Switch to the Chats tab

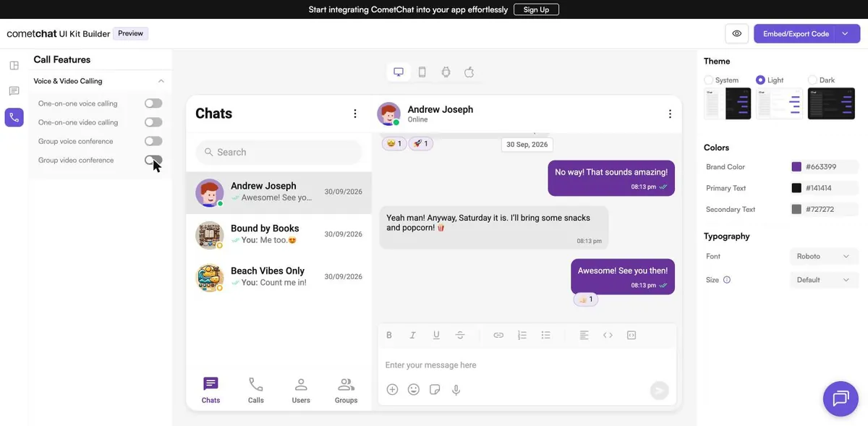click(x=210, y=391)
